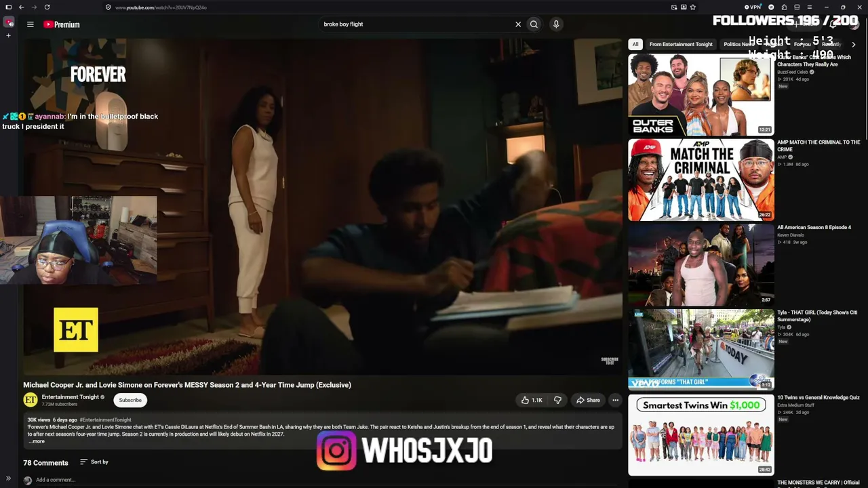Start voice search with microphone

pyautogui.click(x=556, y=24)
